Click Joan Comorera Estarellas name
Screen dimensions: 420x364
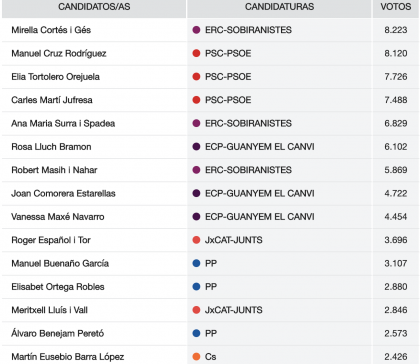click(x=63, y=193)
